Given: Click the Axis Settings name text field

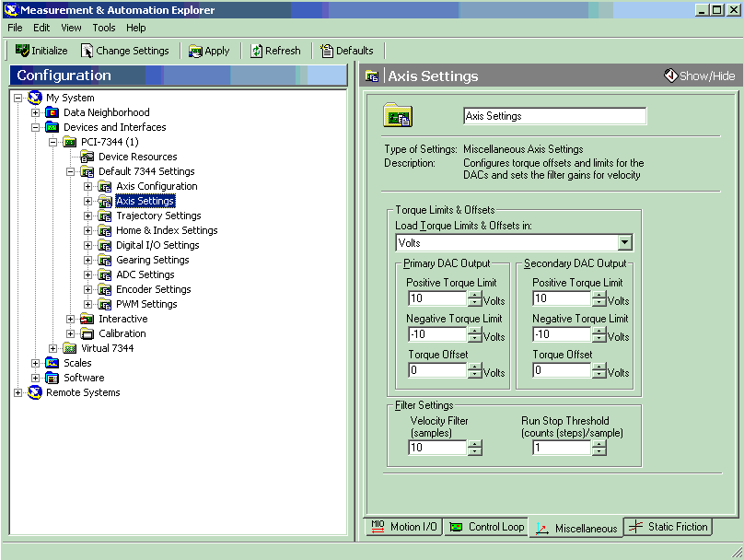Looking at the screenshot, I should pyautogui.click(x=554, y=116).
